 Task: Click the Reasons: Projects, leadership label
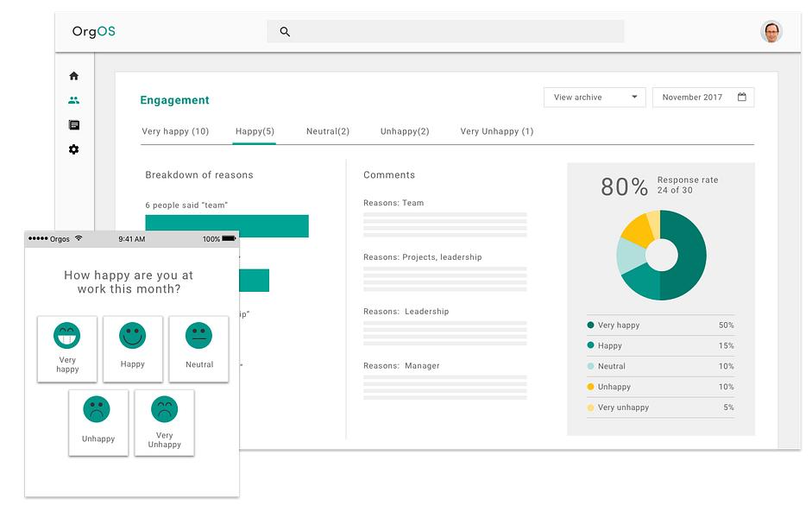423,257
